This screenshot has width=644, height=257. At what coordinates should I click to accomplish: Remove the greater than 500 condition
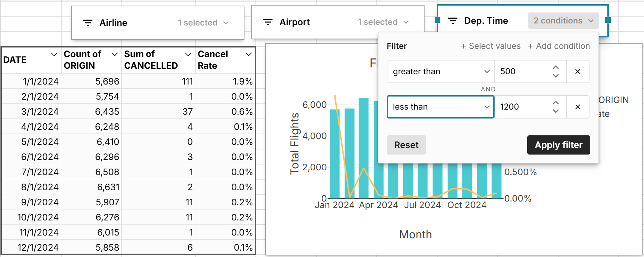[x=578, y=72]
